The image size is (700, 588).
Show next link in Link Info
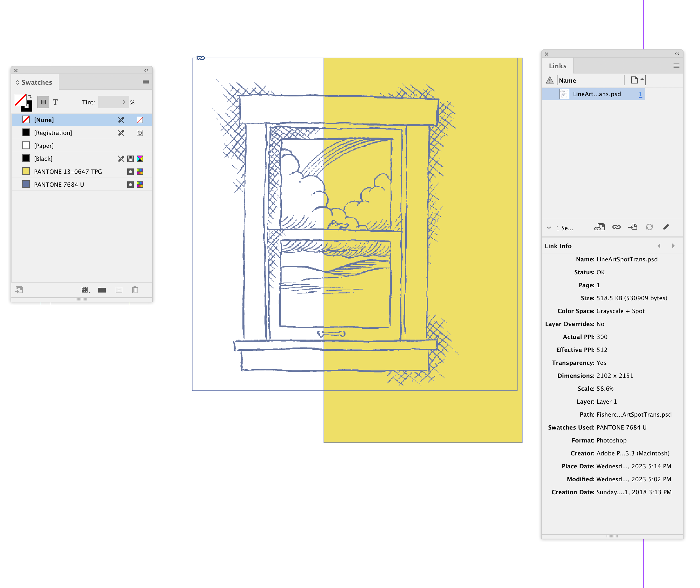click(673, 246)
